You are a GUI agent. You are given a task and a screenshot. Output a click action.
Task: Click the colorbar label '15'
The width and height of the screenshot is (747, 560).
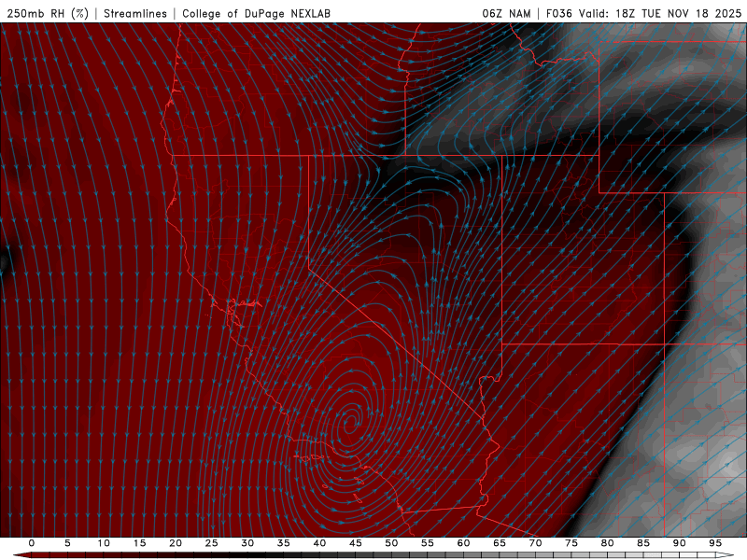[x=139, y=543]
